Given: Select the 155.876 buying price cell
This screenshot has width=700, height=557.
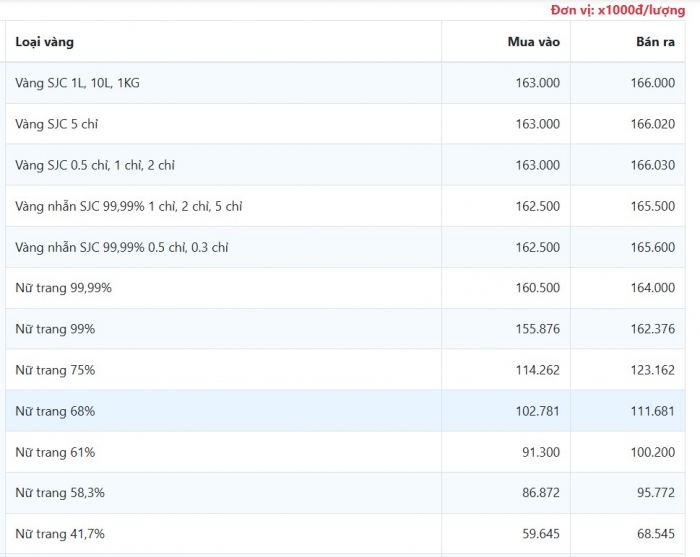Looking at the screenshot, I should pyautogui.click(x=537, y=329).
